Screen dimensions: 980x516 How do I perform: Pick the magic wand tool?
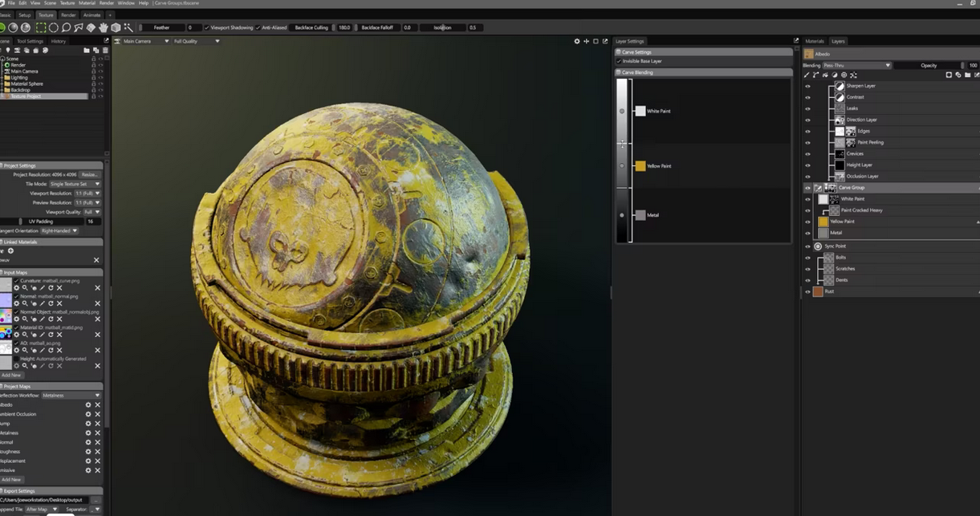click(x=128, y=27)
